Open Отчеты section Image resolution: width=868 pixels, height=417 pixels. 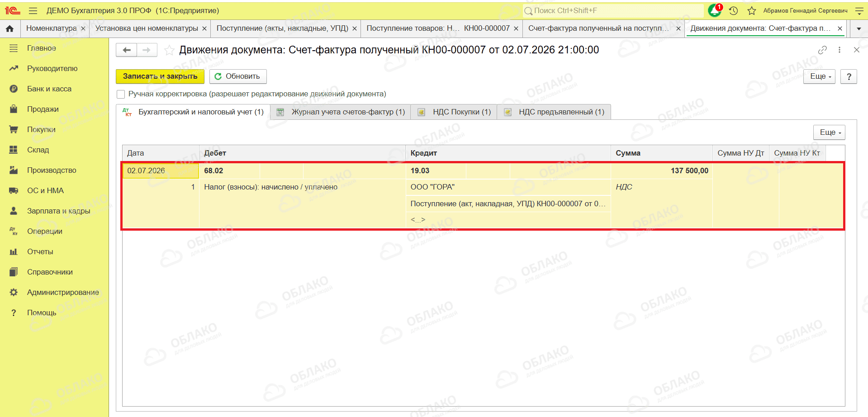click(x=40, y=251)
